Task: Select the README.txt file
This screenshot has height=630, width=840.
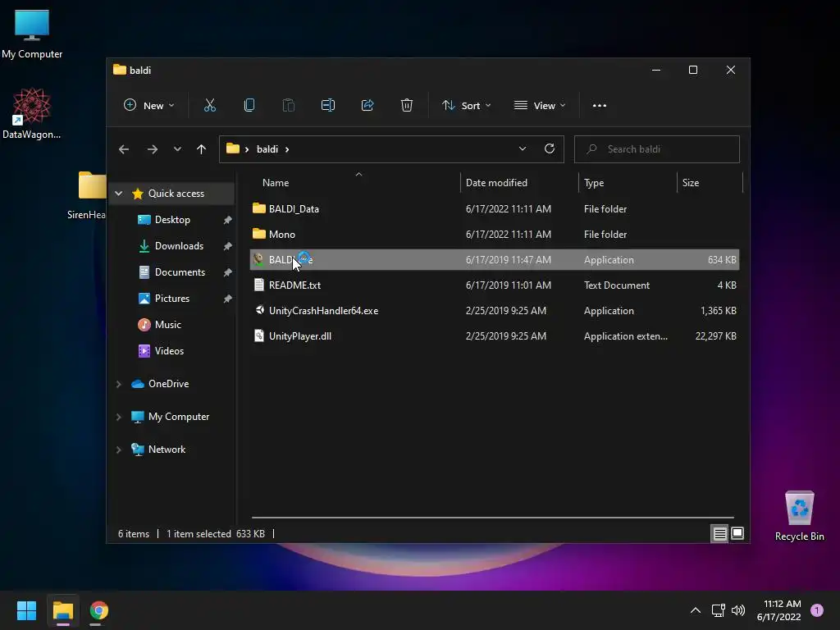Action: 494,285
